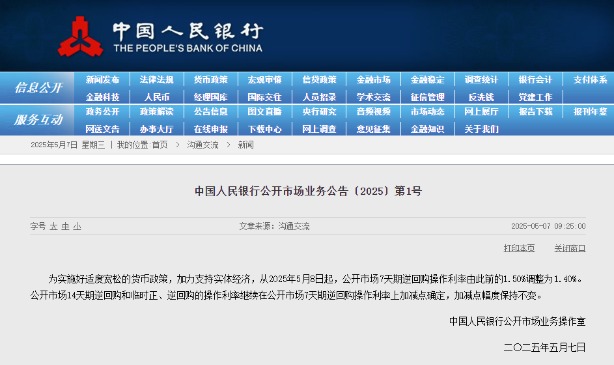Visit the 网上展厅 page
The image size is (614, 365).
tap(481, 112)
